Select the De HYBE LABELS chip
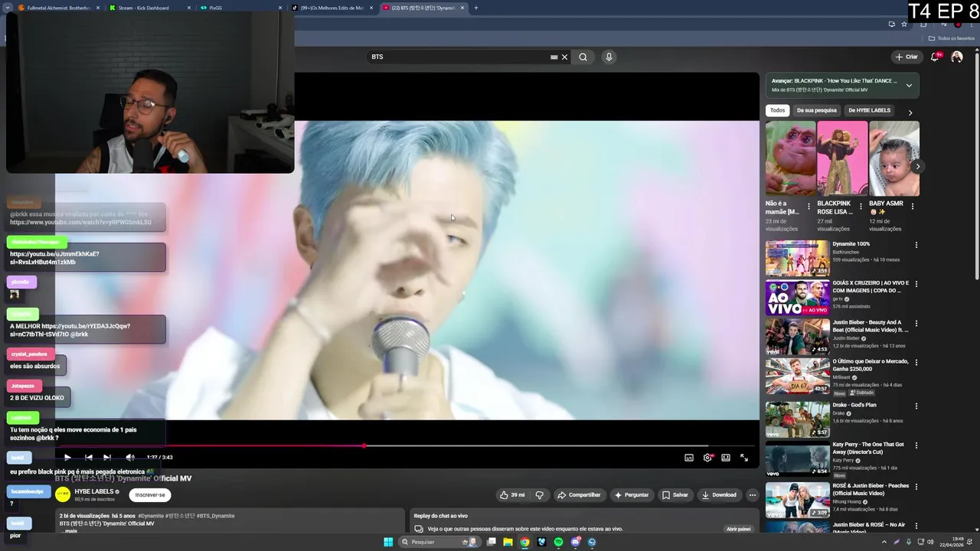Image resolution: width=980 pixels, height=551 pixels. (x=869, y=110)
